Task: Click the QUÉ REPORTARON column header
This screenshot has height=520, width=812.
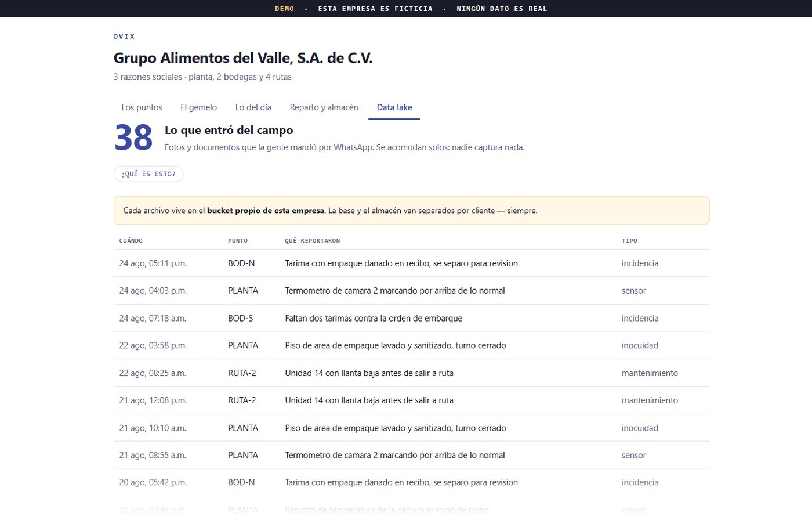Action: click(313, 241)
